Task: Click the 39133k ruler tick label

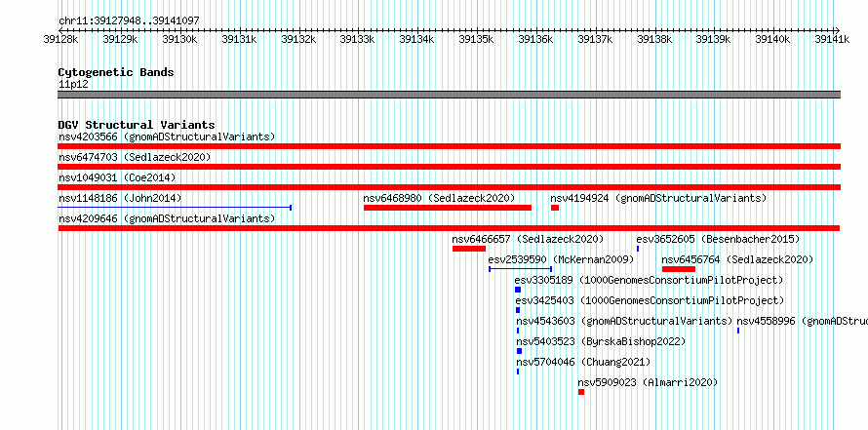Action: pos(357,39)
